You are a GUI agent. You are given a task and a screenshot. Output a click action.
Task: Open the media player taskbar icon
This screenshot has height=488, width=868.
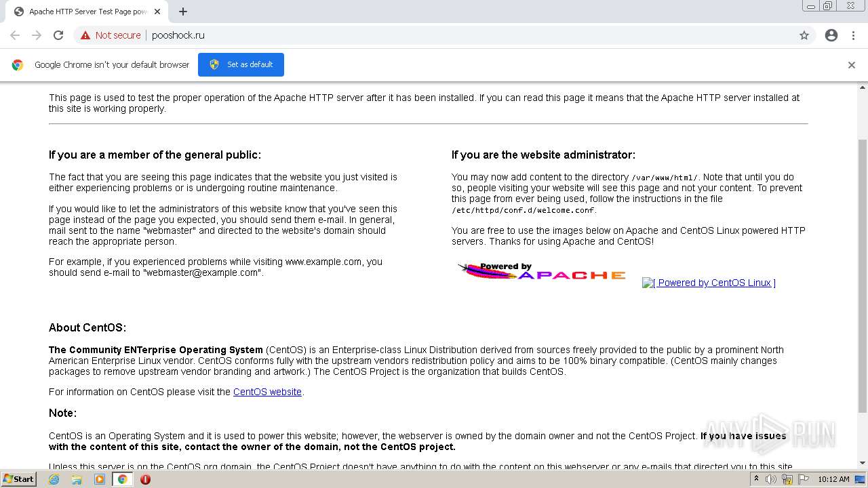coord(100,479)
